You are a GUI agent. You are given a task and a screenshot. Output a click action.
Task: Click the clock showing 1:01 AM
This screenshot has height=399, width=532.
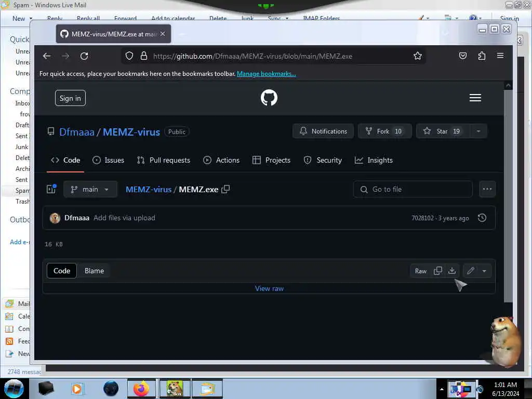click(x=505, y=385)
